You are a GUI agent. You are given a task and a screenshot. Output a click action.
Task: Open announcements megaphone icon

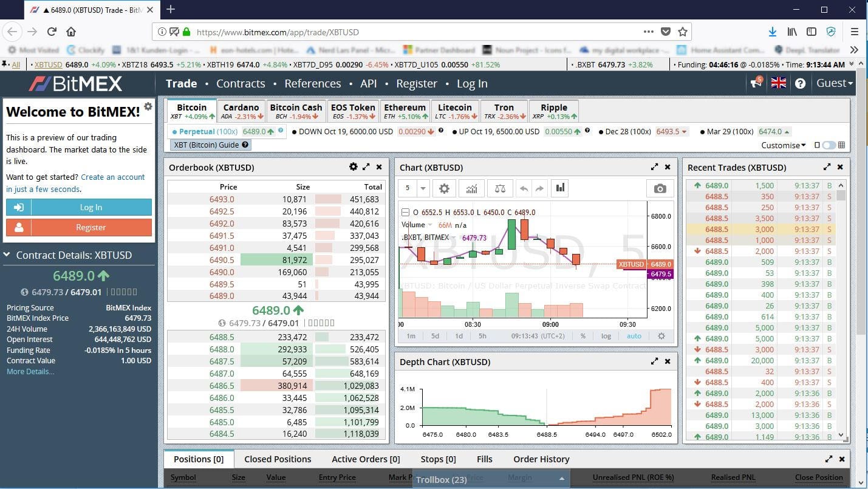(756, 83)
